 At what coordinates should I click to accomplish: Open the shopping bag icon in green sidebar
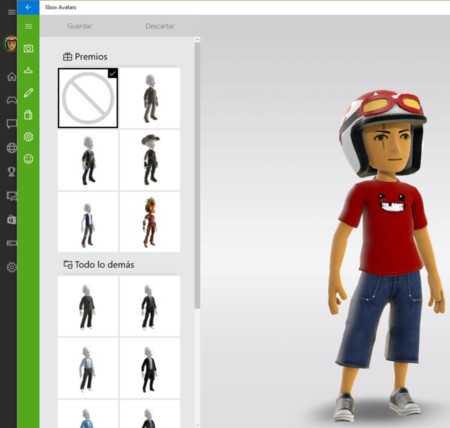[28, 115]
